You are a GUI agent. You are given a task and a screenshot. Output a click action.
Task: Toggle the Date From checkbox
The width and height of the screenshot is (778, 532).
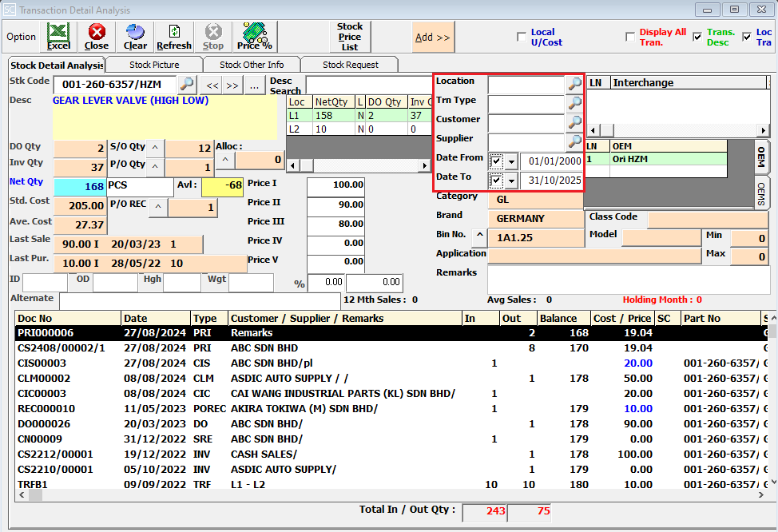(496, 161)
